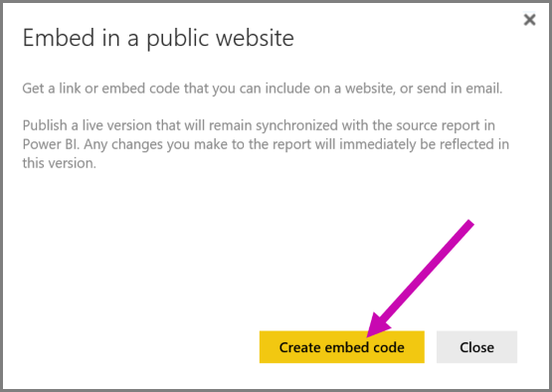
Task: Click the word 'Embed' in the title
Action: click(59, 38)
